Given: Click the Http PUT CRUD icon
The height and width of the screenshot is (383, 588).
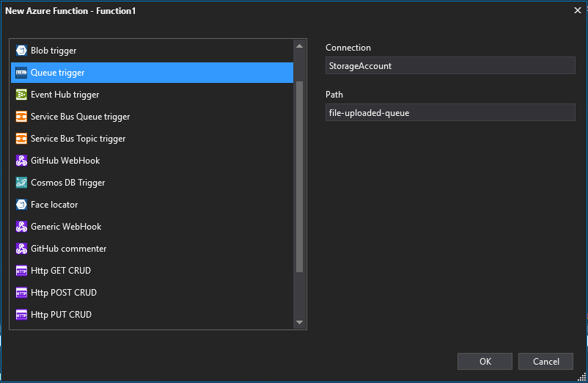Looking at the screenshot, I should point(21,315).
